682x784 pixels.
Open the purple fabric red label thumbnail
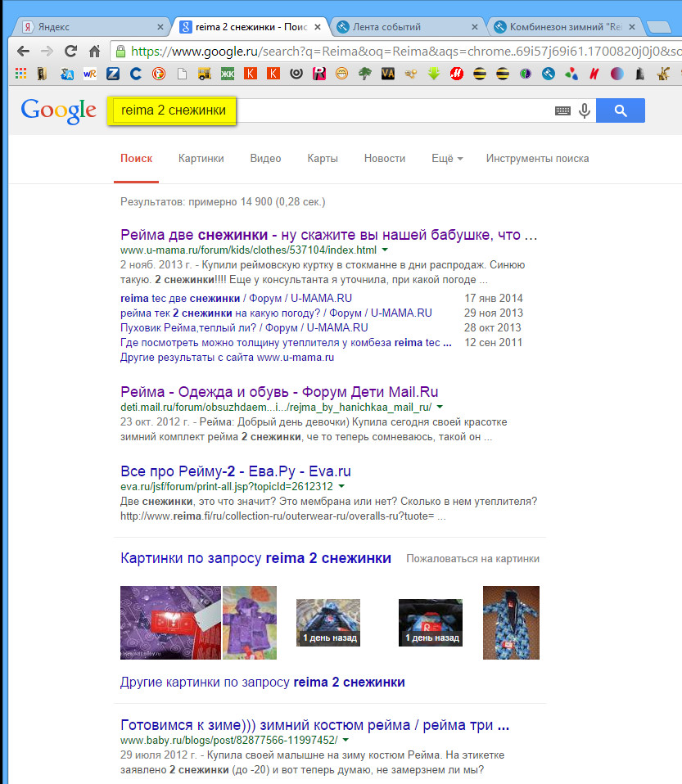pos(170,623)
